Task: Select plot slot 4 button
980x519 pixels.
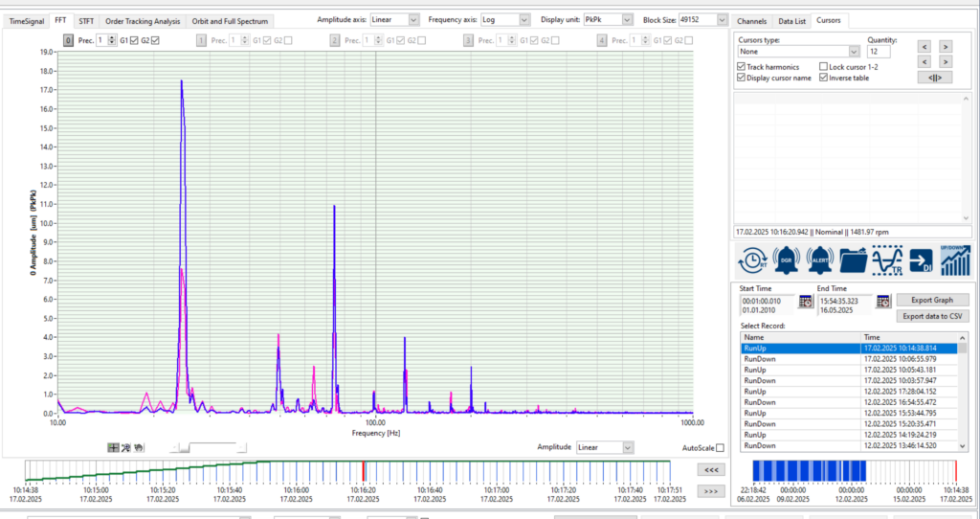Action: click(x=602, y=40)
